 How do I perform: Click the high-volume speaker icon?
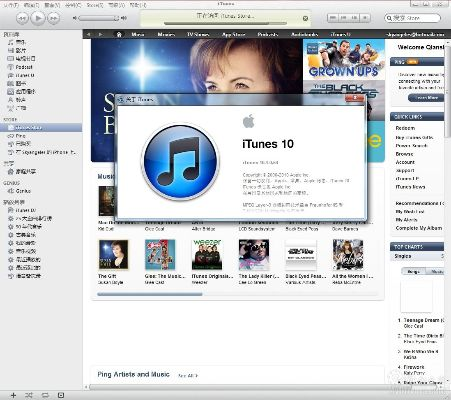point(124,18)
